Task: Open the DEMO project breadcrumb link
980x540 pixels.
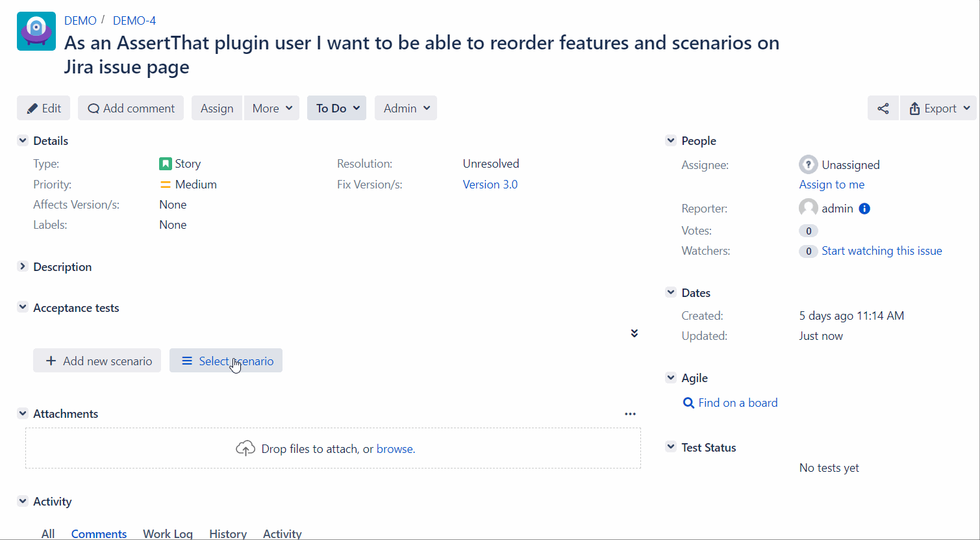Action: pos(81,21)
